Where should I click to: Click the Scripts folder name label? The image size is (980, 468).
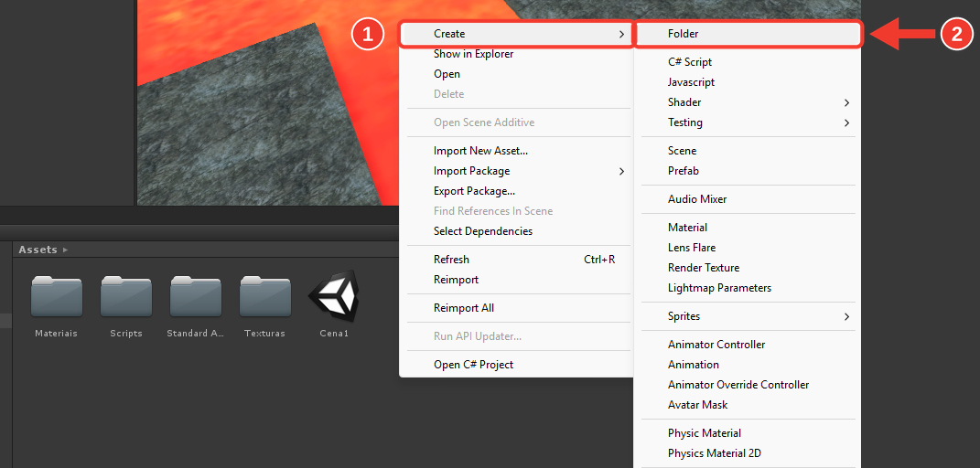click(x=126, y=334)
